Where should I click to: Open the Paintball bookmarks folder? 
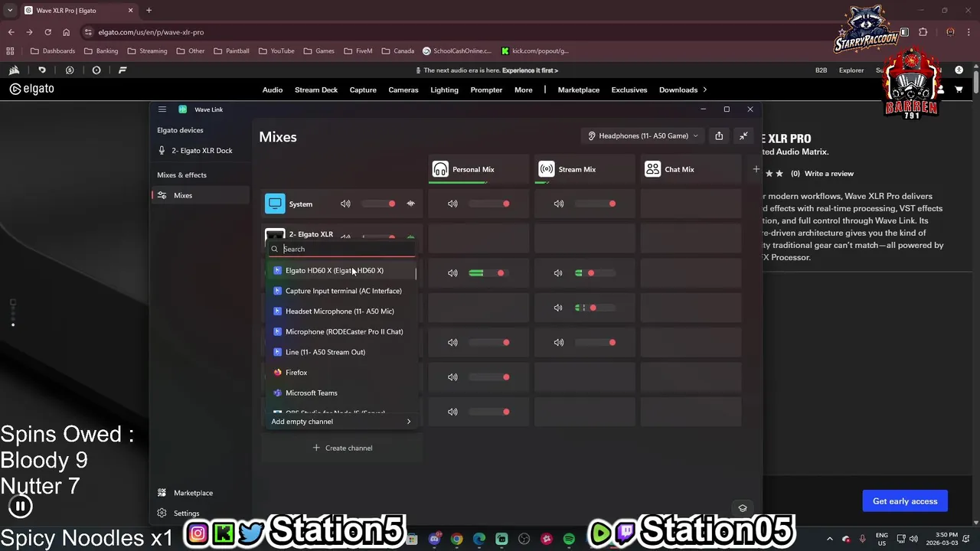pos(231,51)
